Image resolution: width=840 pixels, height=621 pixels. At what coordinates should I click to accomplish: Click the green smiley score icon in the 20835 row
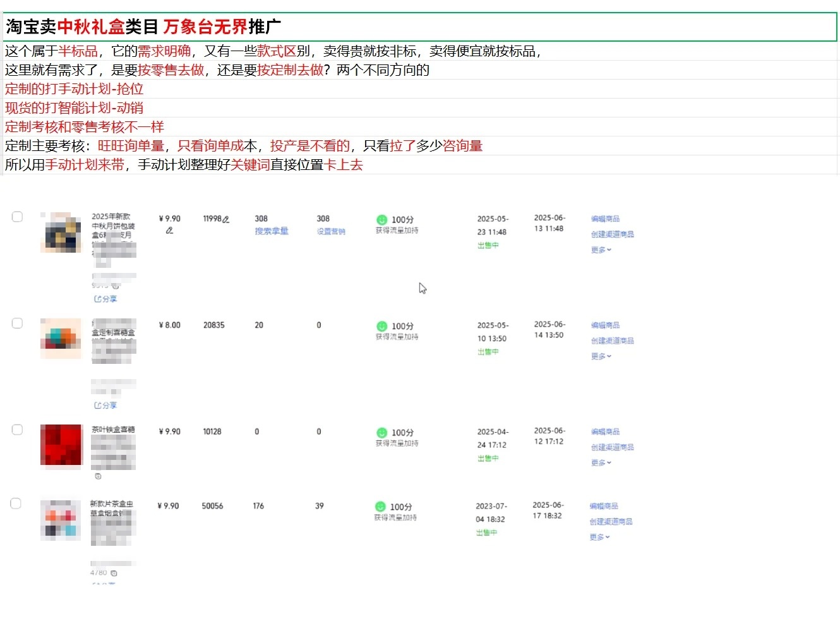coord(381,326)
